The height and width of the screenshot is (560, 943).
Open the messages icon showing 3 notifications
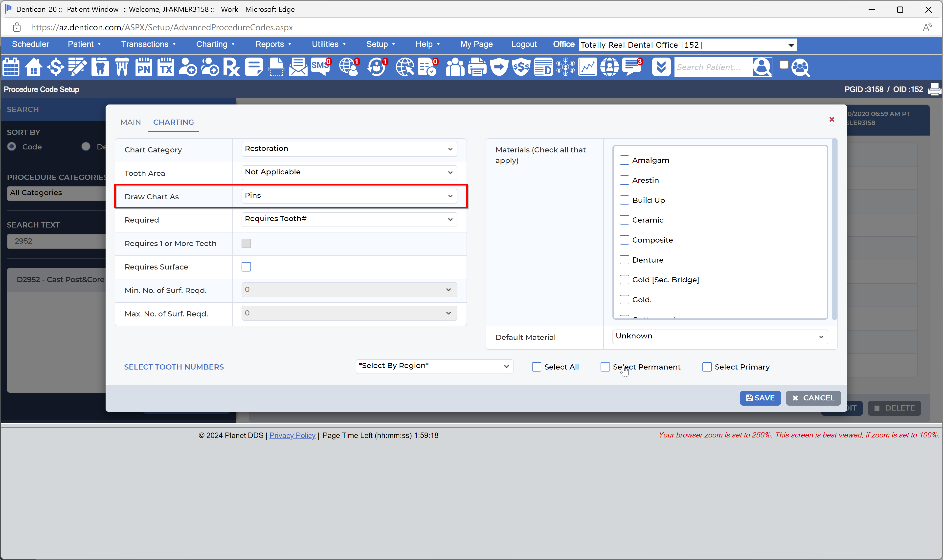(631, 67)
